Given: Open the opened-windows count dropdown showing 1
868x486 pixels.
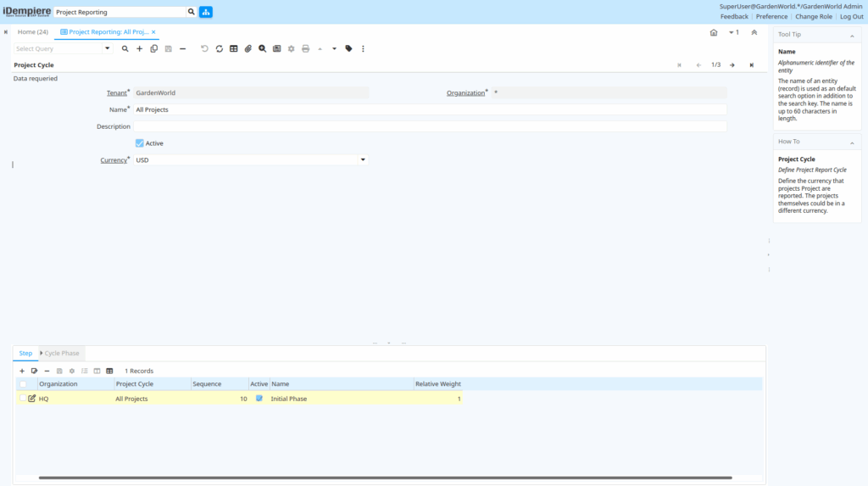Looking at the screenshot, I should (x=734, y=32).
